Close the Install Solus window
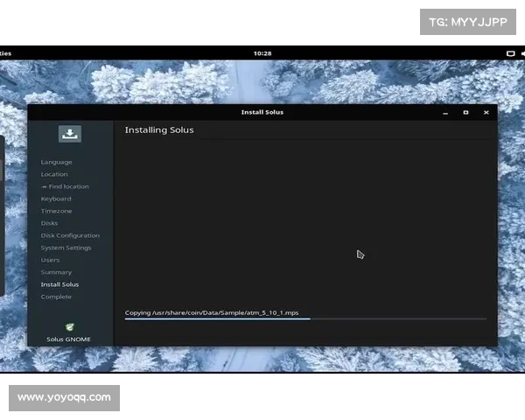 (x=486, y=112)
